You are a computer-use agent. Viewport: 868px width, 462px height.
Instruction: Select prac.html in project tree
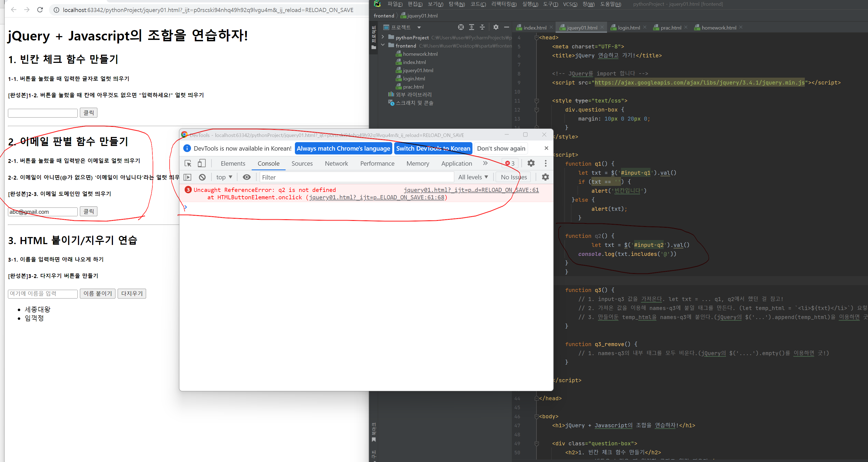[x=413, y=87]
